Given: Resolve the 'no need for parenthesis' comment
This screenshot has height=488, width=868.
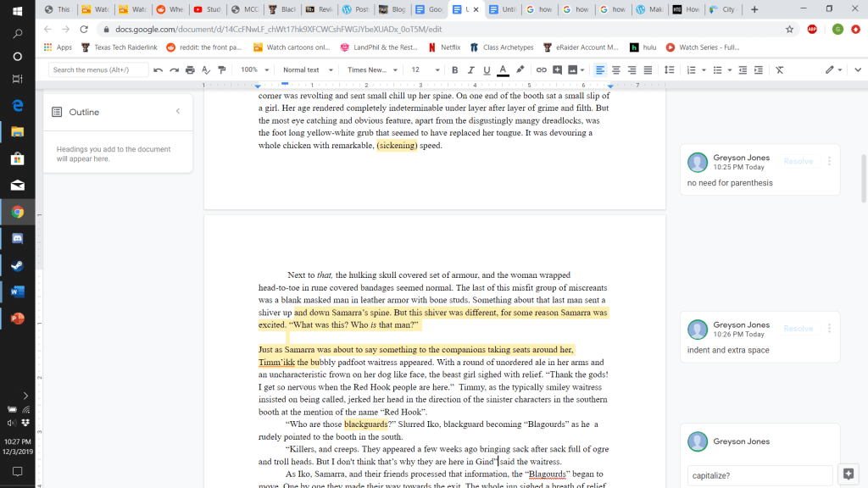Looking at the screenshot, I should point(798,161).
